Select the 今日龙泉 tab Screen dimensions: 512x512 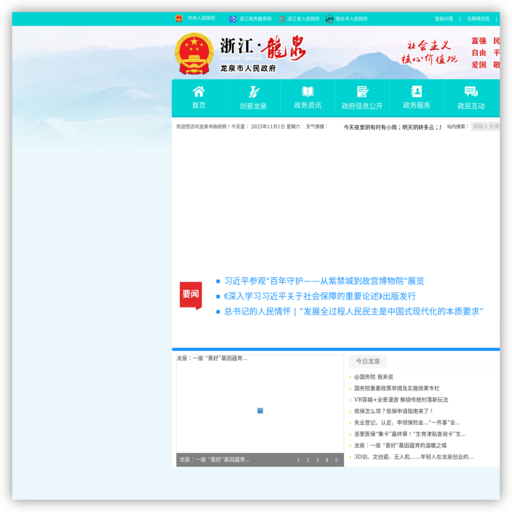pos(368,361)
